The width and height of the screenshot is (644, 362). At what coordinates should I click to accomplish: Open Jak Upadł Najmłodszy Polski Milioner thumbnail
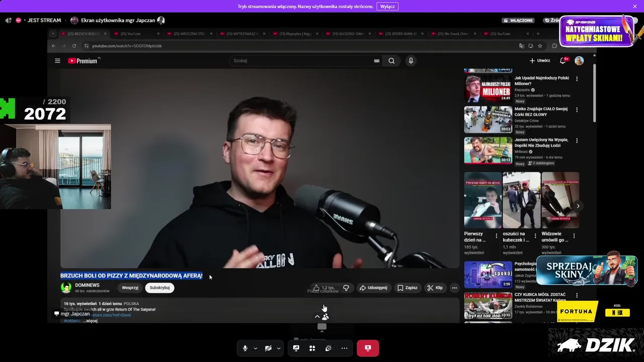pyautogui.click(x=488, y=88)
